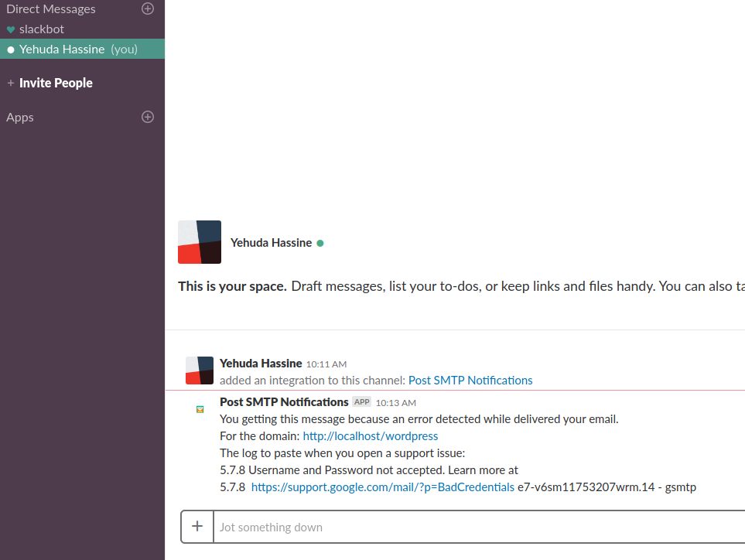Image resolution: width=745 pixels, height=560 pixels.
Task: Open Google BadCredentials support link
Action: coord(382,487)
